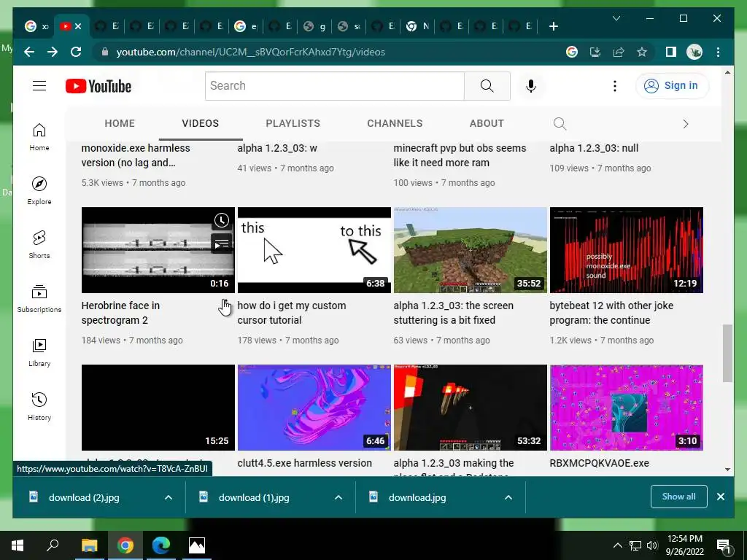The image size is (747, 560).
Task: Go back using browser back arrow
Action: coord(29,52)
